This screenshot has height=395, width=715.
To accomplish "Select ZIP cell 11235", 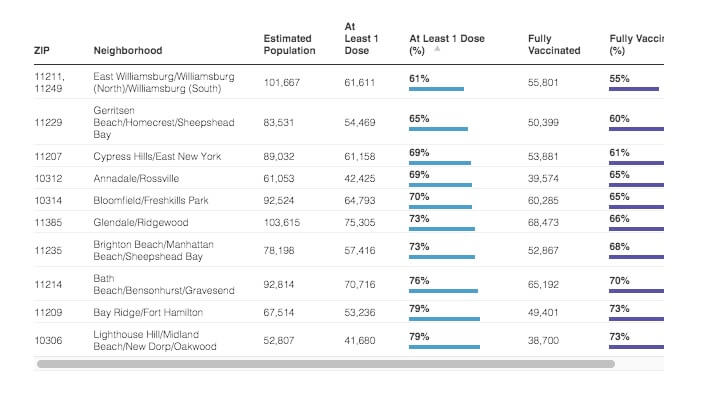I will (x=48, y=250).
